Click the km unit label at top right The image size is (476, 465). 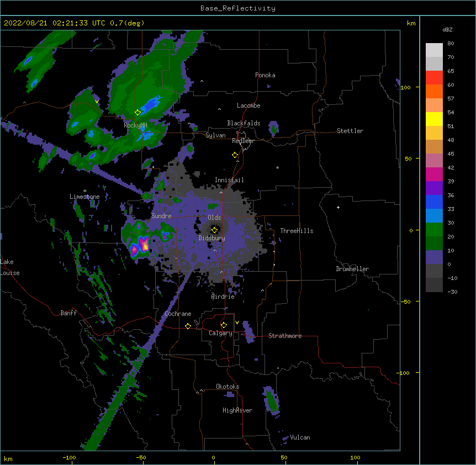point(411,23)
